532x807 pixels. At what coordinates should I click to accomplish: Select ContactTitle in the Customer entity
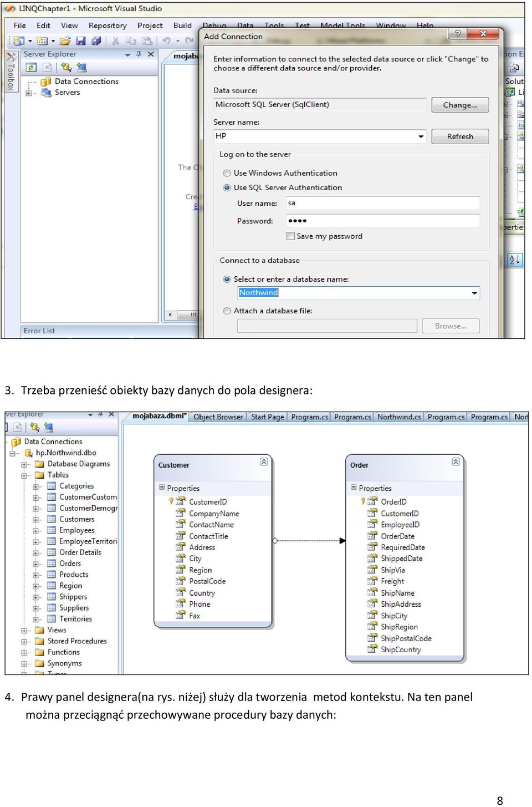pyautogui.click(x=208, y=536)
